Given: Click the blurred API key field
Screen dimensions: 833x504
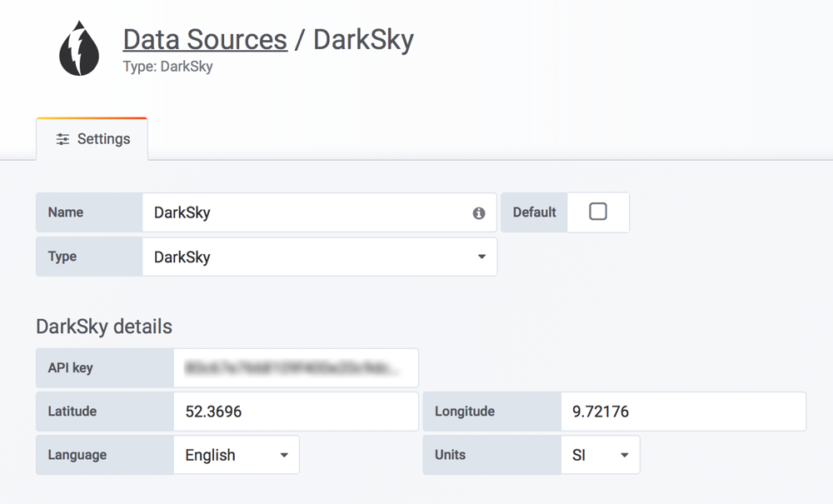Looking at the screenshot, I should coord(296,368).
